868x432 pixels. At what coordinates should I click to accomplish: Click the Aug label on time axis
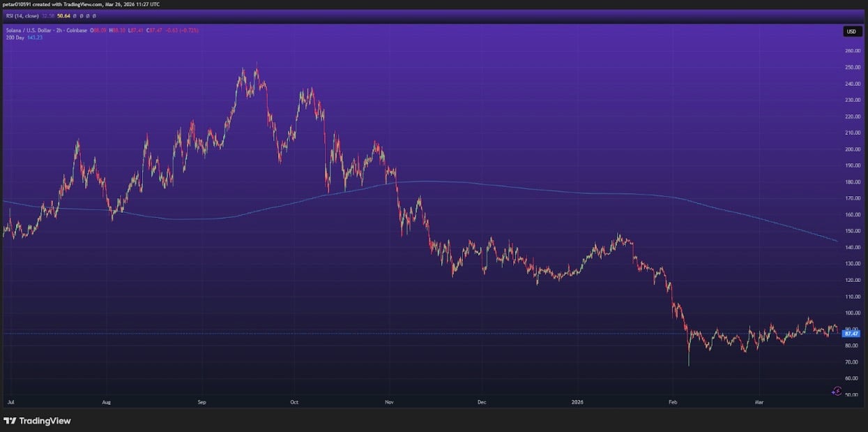(x=106, y=403)
